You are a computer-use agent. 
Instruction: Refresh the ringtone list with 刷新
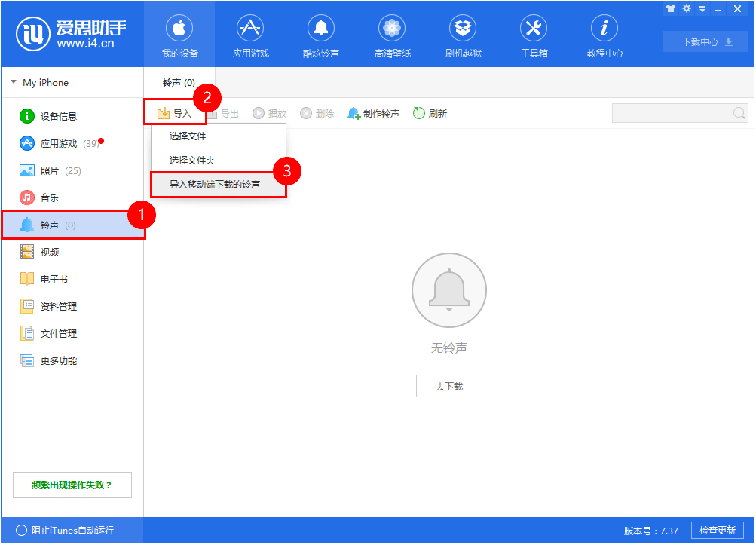point(430,112)
